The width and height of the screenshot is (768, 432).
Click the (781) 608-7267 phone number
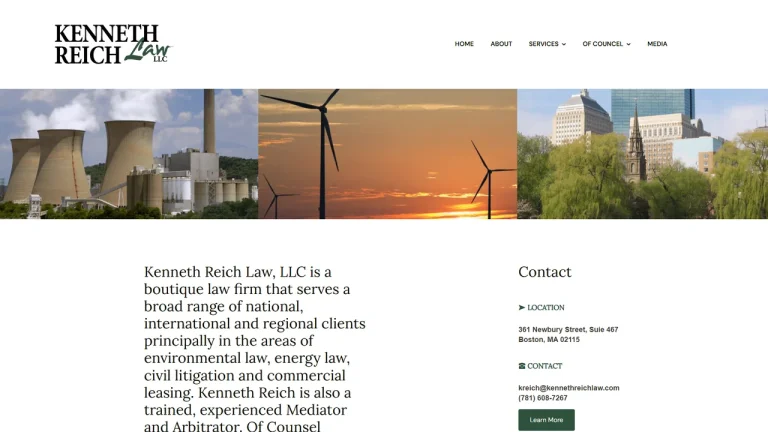coord(543,398)
